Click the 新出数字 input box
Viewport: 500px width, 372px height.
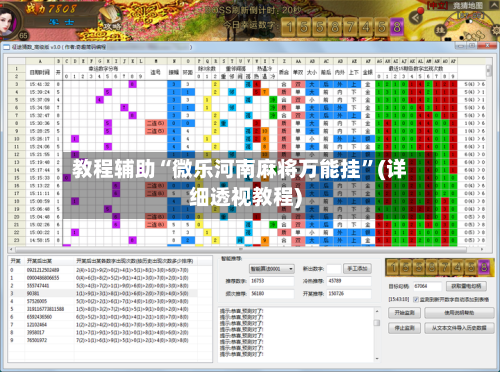(334, 269)
